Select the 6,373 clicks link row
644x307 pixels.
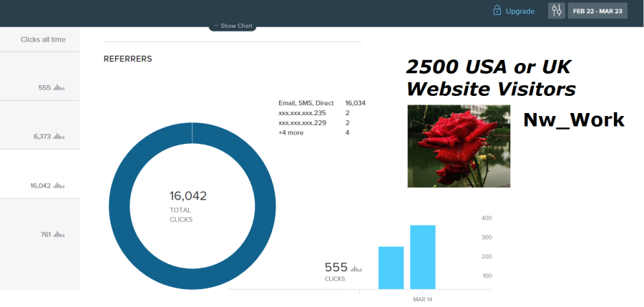pos(39,125)
